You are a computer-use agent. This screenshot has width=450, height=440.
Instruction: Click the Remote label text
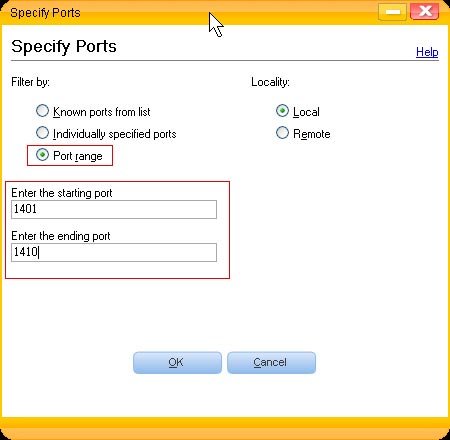[x=312, y=134]
